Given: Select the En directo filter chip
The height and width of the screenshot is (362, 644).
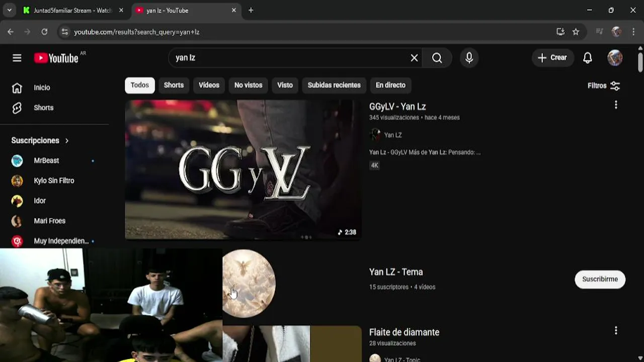Looking at the screenshot, I should pyautogui.click(x=390, y=85).
